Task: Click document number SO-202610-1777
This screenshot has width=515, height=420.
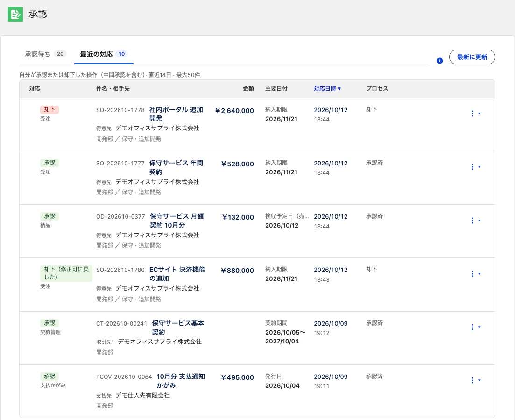Action: 120,164
